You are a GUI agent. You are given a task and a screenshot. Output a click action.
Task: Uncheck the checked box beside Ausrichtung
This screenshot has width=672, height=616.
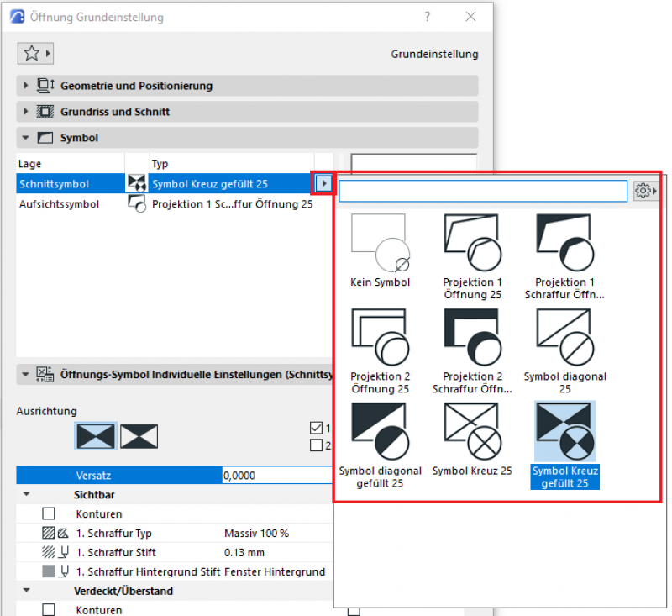[316, 428]
